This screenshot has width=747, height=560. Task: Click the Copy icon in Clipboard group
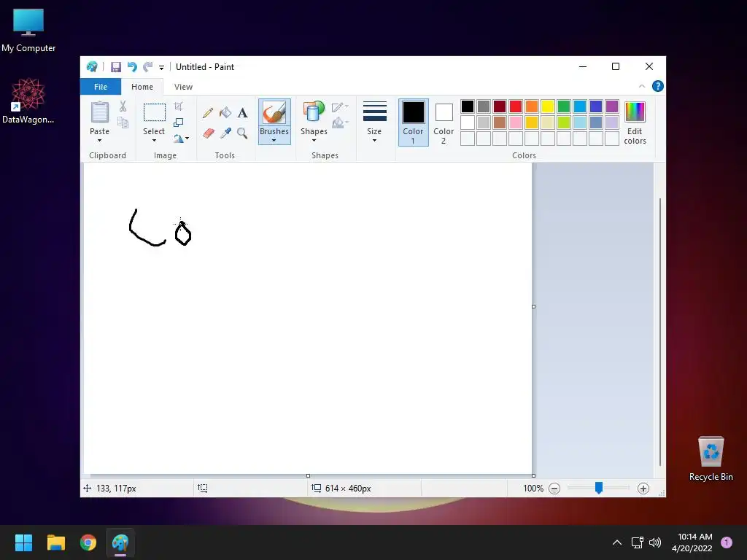point(123,122)
